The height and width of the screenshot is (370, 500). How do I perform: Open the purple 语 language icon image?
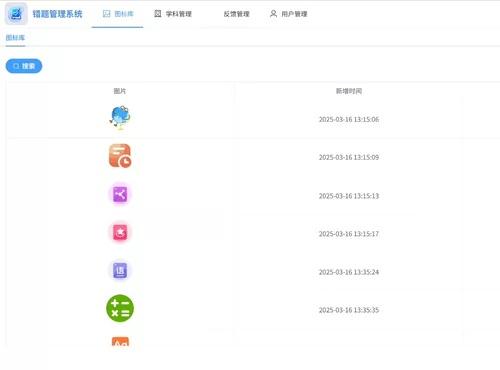click(120, 270)
